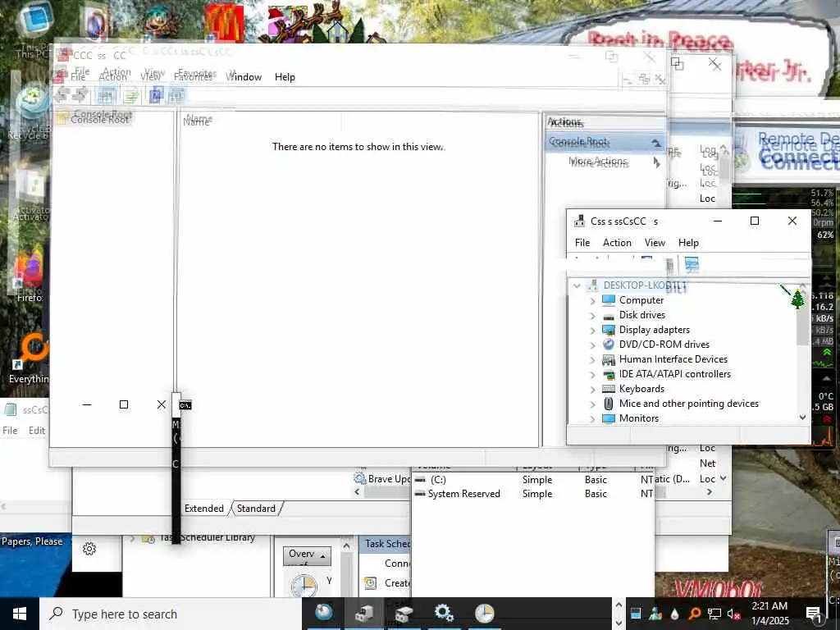This screenshot has width=840, height=630.
Task: Select the Keyboards device row
Action: 641,389
